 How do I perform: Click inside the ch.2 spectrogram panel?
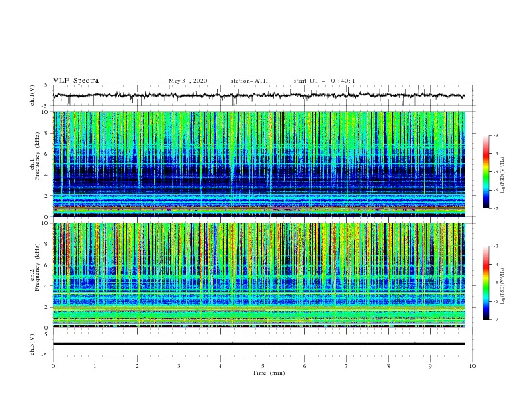pos(259,275)
